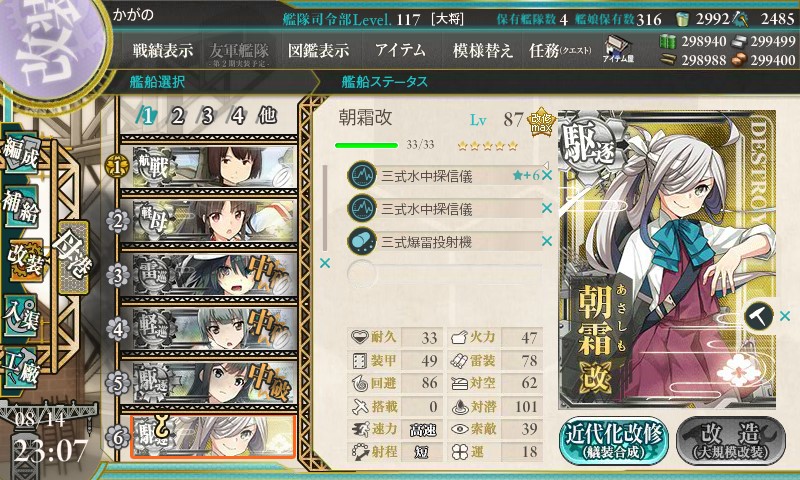Remove all equipment with the left X

pos(324,263)
